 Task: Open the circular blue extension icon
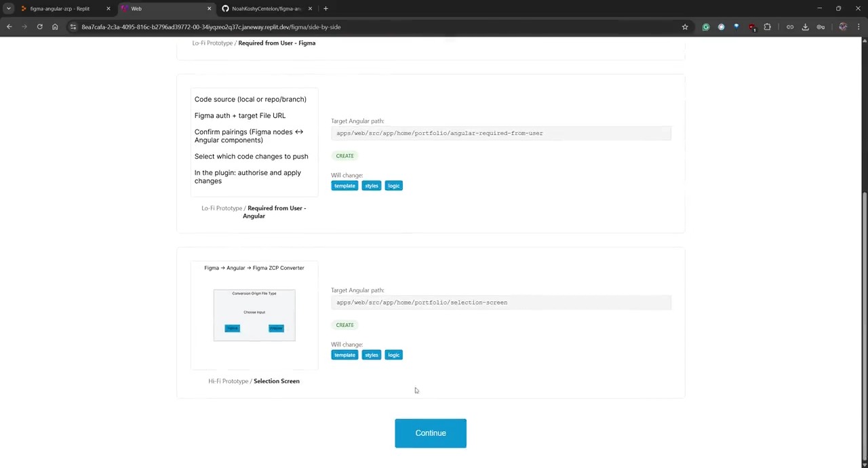721,27
